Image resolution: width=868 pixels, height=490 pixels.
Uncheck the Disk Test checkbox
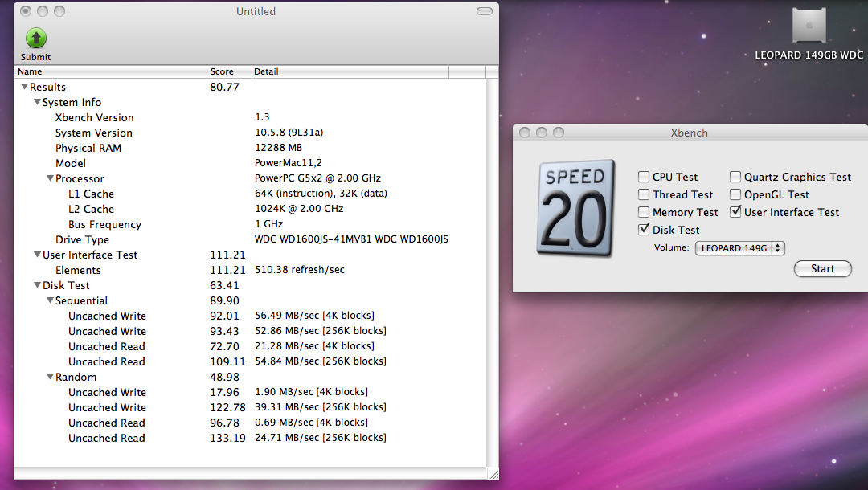coord(643,230)
